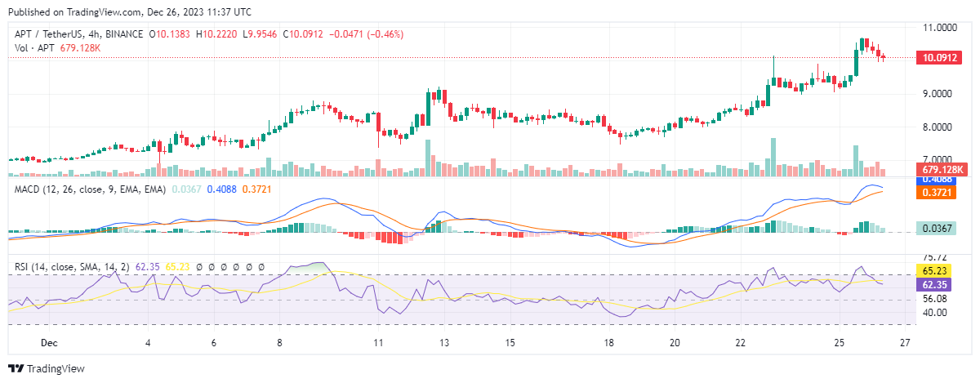Click the change value −0.0471 (−0.46%)
The width and height of the screenshot is (980, 383).
366,34
